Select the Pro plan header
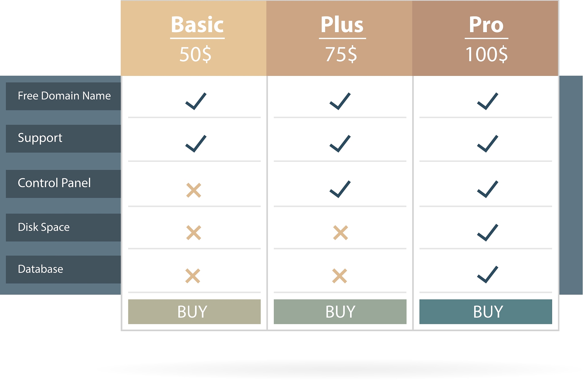The height and width of the screenshot is (380, 588). pyautogui.click(x=486, y=25)
